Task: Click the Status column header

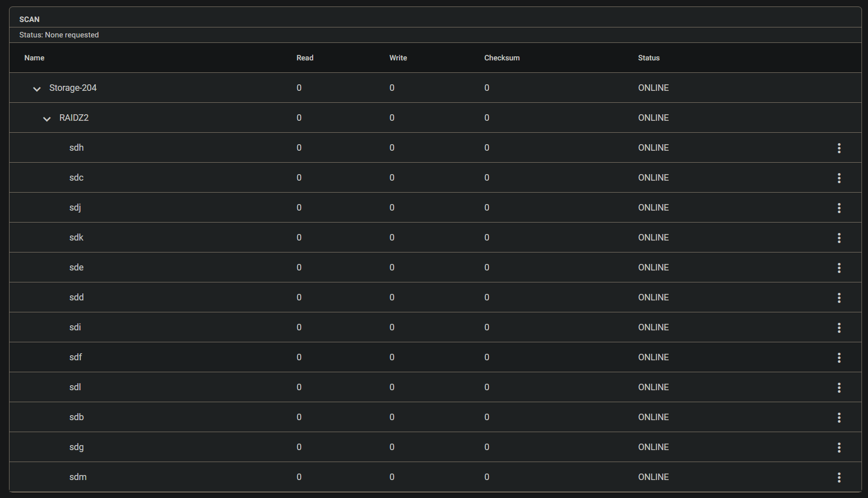Action: tap(649, 58)
